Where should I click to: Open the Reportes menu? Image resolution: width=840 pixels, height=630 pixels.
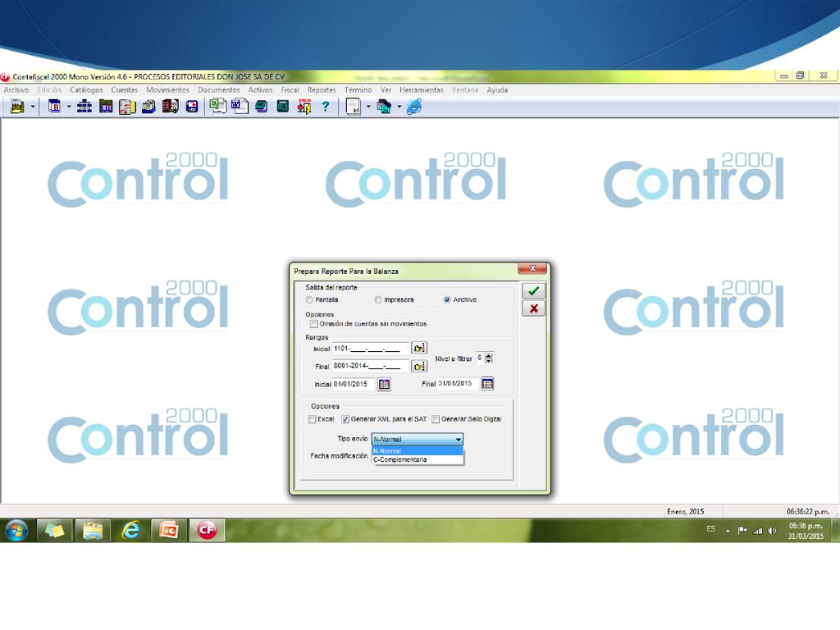click(x=322, y=90)
